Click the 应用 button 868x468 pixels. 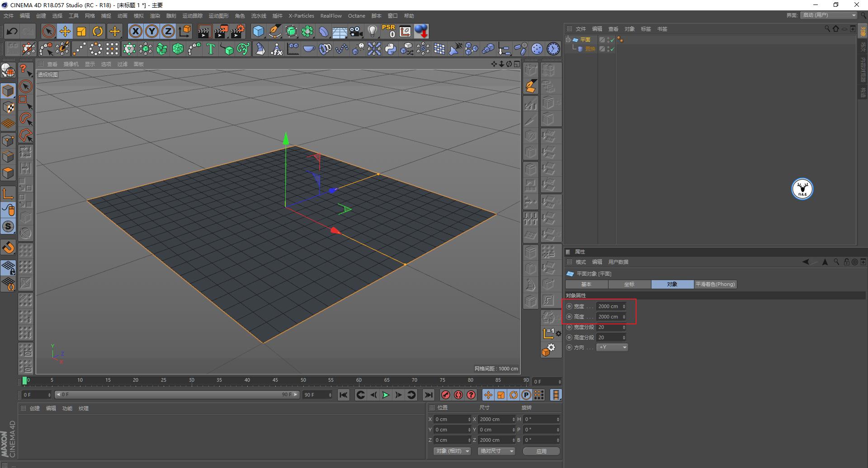(x=541, y=451)
